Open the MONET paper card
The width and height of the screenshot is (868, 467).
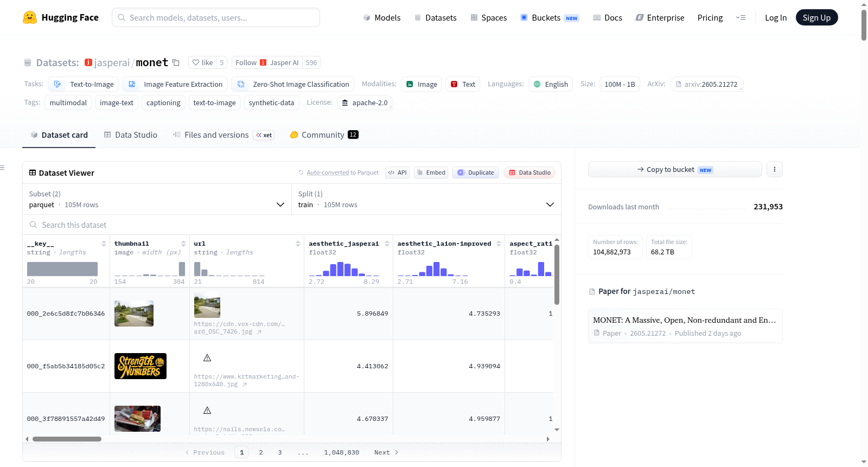coord(685,326)
